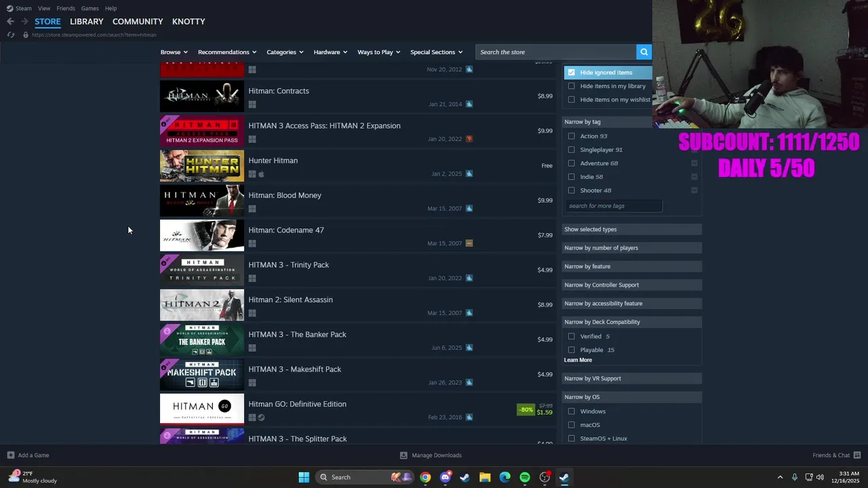Image resolution: width=868 pixels, height=488 pixels.
Task: Click the search for more tags field
Action: tap(613, 206)
